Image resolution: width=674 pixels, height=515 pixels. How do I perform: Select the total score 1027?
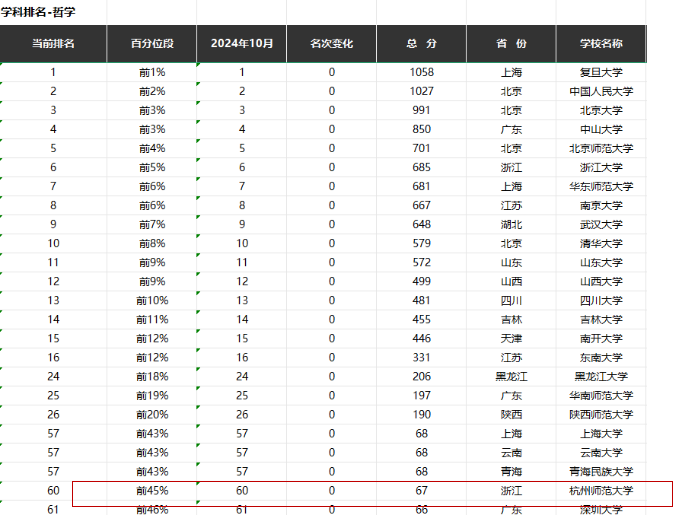(x=421, y=91)
